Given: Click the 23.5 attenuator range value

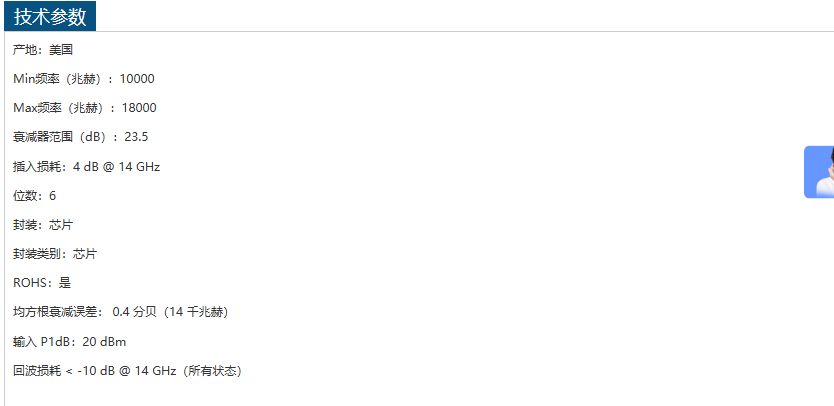Looking at the screenshot, I should pyautogui.click(x=136, y=136).
